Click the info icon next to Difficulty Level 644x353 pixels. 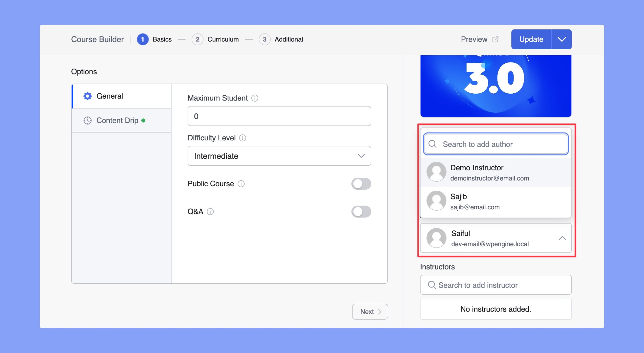tap(243, 138)
